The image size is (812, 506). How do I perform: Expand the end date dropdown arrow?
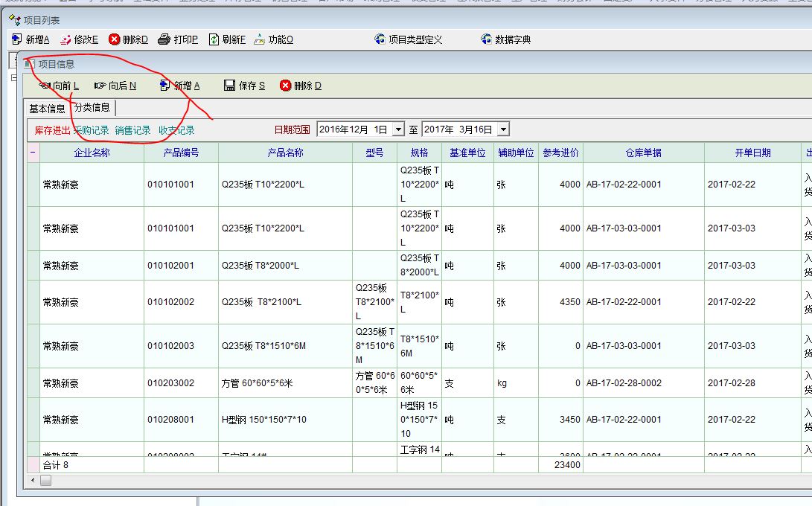point(503,129)
